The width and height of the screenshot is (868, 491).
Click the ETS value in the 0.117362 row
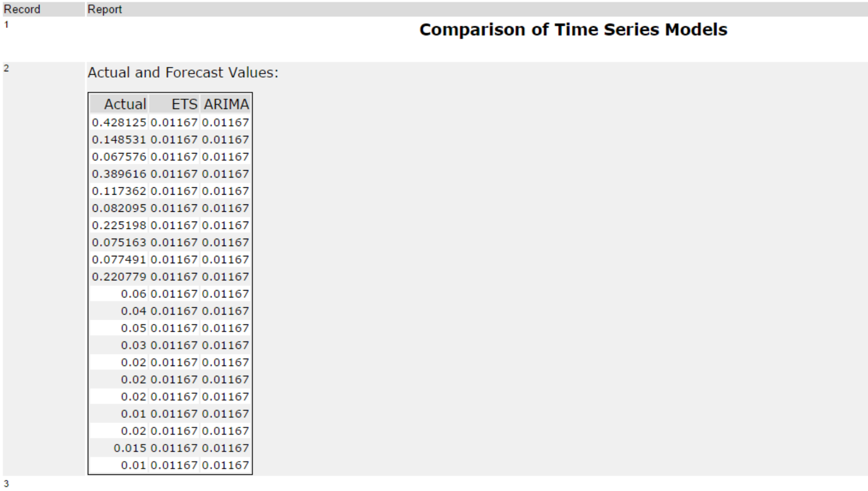(174, 191)
